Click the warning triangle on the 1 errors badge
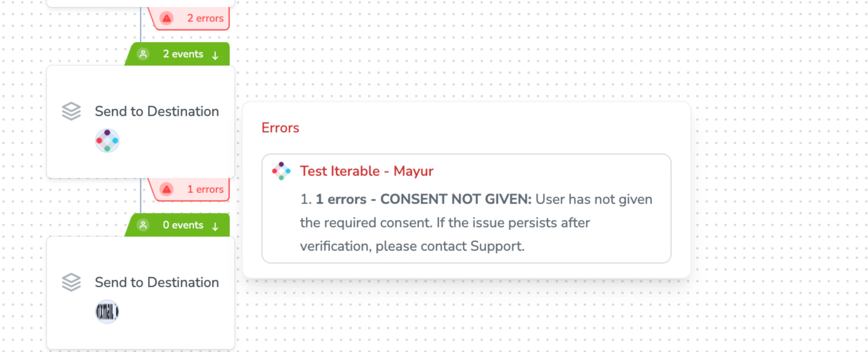The width and height of the screenshot is (868, 352). coord(166,189)
